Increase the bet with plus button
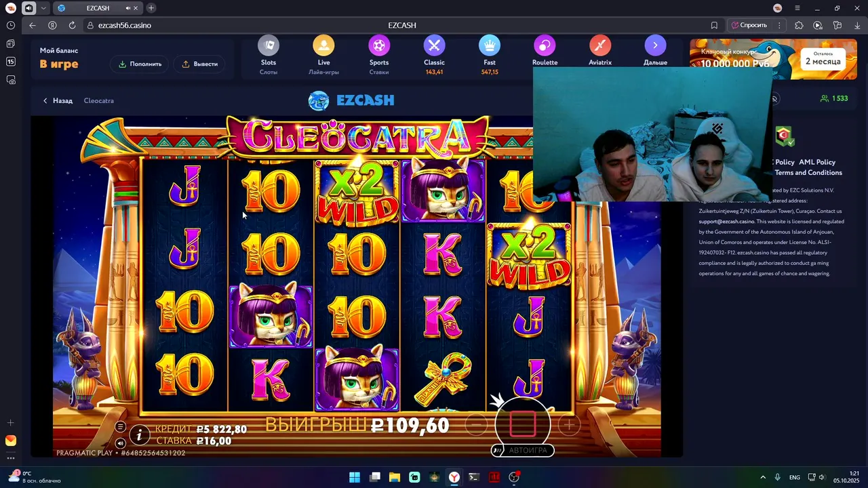This screenshot has width=868, height=488. 569,425
